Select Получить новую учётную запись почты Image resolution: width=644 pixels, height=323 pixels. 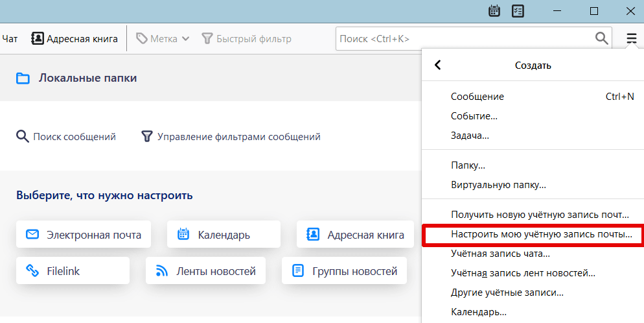pyautogui.click(x=533, y=215)
